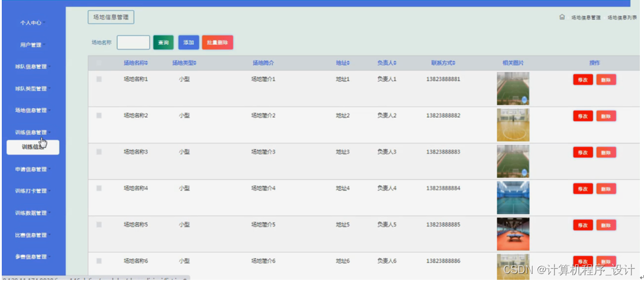Click the 小型 type cell in row 场地名称4

click(184, 188)
